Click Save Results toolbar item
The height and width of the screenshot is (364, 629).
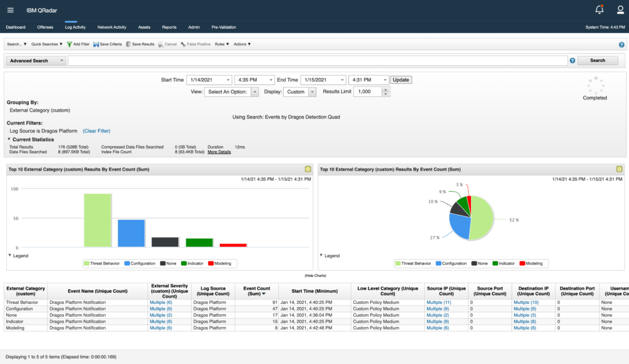pos(140,44)
